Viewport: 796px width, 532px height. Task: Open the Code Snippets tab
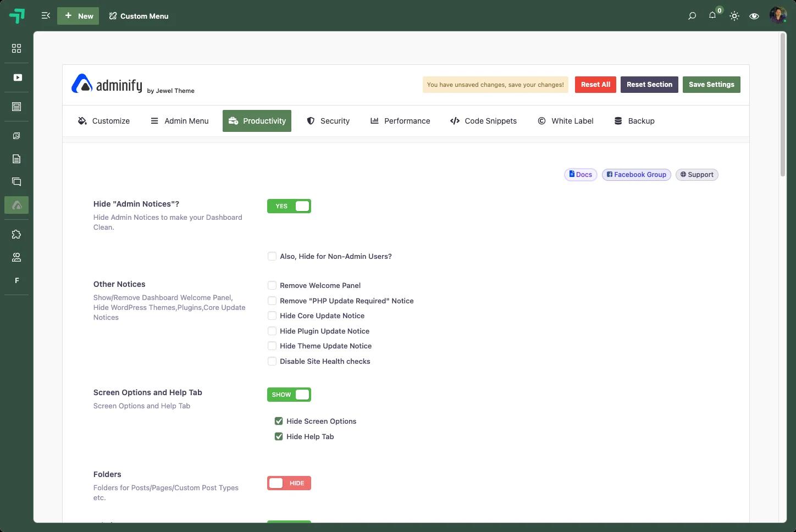coord(483,121)
